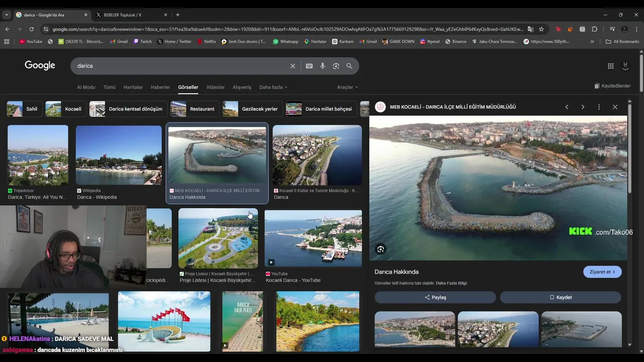Open Kaydedilenler saved items
This screenshot has height=362, width=644.
(x=612, y=86)
